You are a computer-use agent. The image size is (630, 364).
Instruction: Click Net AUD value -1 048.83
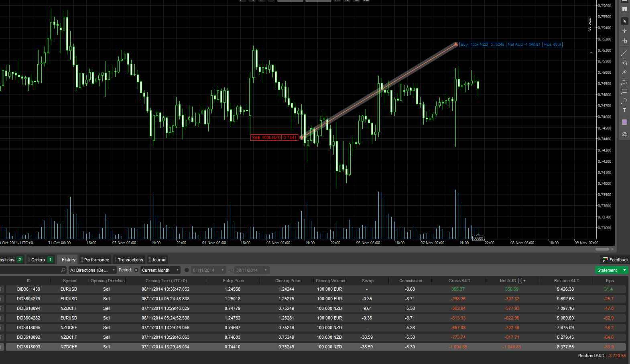click(512, 347)
